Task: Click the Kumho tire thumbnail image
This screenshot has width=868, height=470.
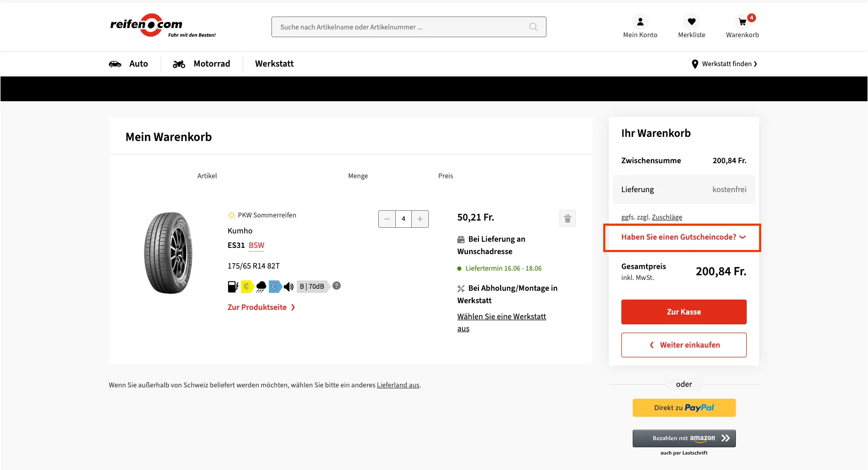Action: (169, 253)
